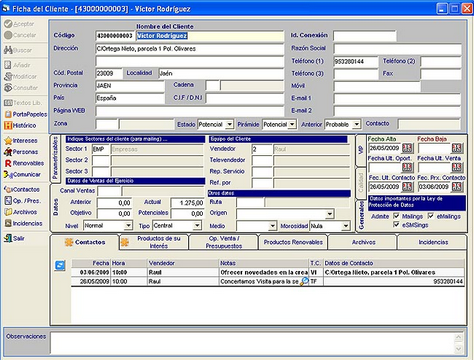
Task: Open the PortaPapeles clipboard icon
Action: [x=8, y=114]
